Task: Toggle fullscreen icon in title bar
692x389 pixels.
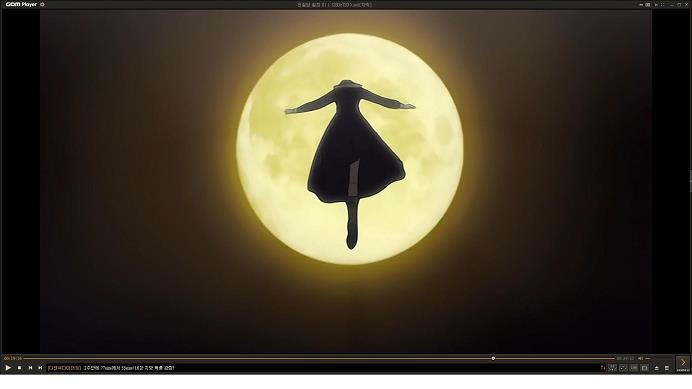Action: click(x=662, y=4)
